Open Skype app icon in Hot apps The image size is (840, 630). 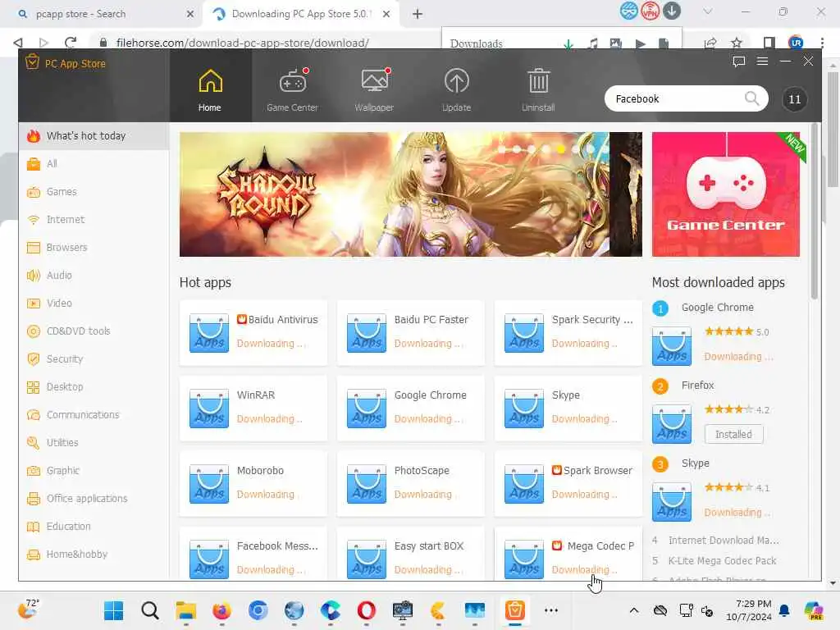click(524, 409)
